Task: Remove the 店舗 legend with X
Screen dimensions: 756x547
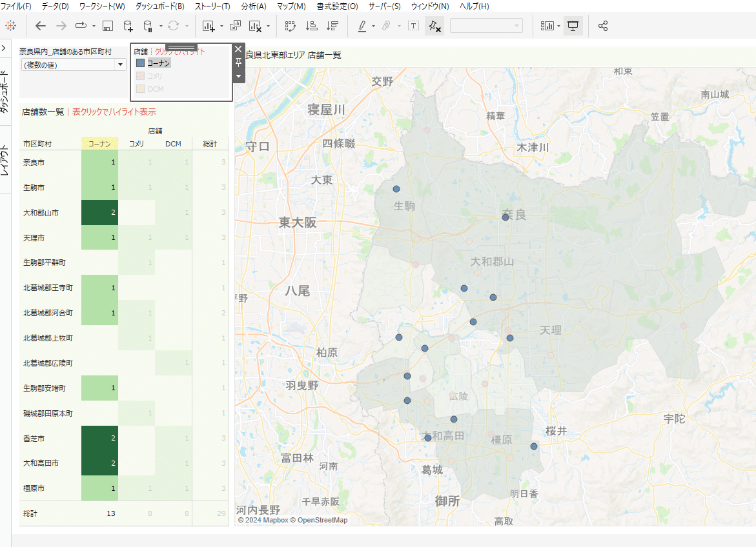Action: coord(238,48)
